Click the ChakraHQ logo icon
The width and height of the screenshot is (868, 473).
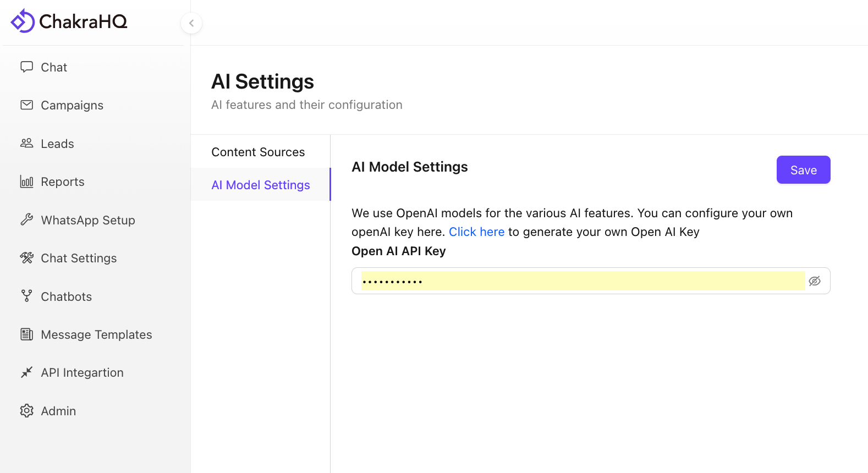[x=23, y=21]
